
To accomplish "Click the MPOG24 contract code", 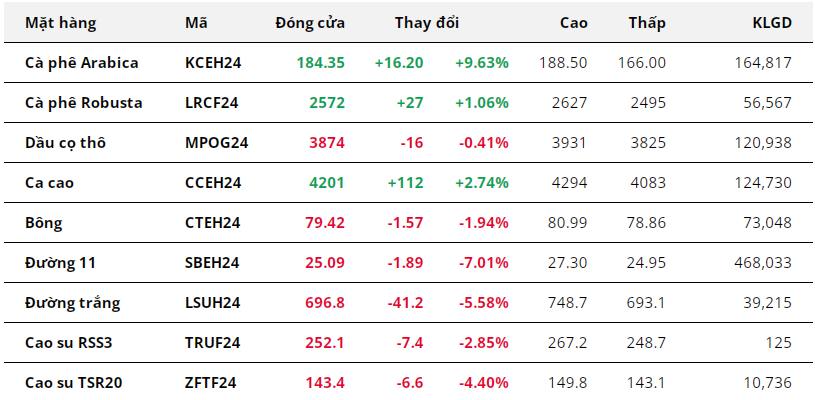I will [216, 142].
